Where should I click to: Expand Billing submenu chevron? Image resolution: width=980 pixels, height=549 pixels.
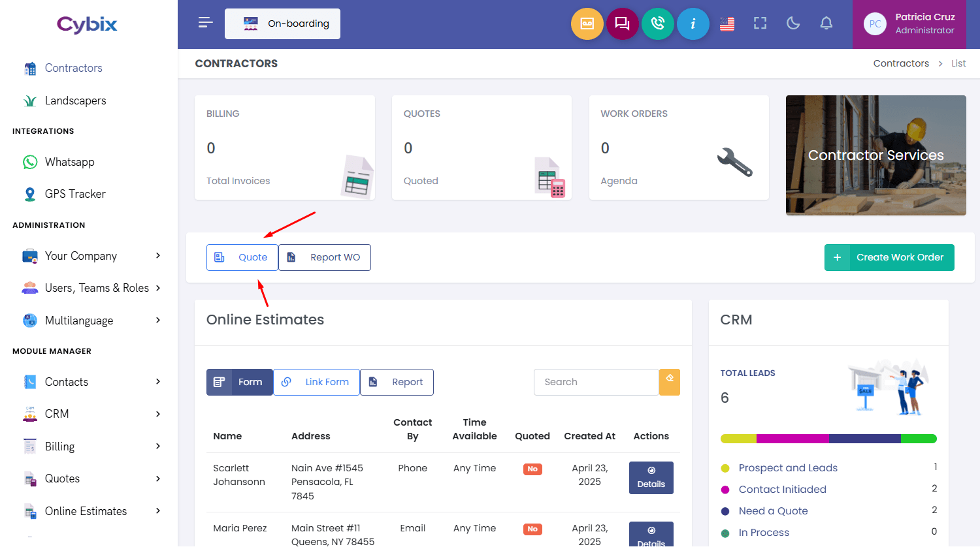click(158, 446)
